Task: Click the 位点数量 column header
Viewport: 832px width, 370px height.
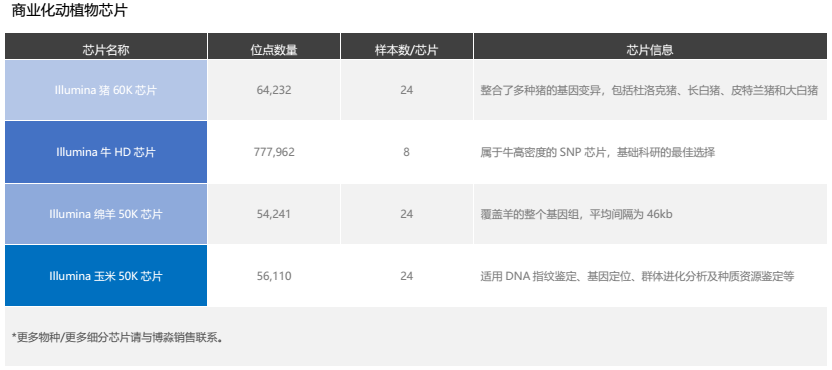Action: point(274,50)
